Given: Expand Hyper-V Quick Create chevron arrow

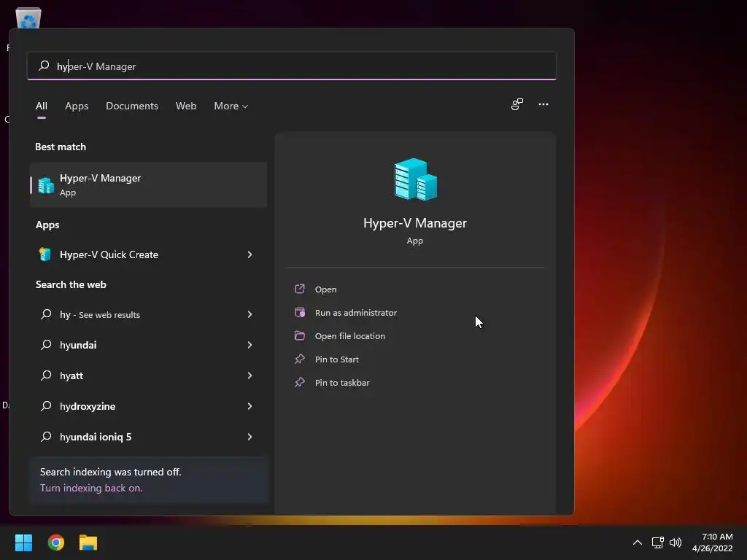Looking at the screenshot, I should [x=249, y=254].
